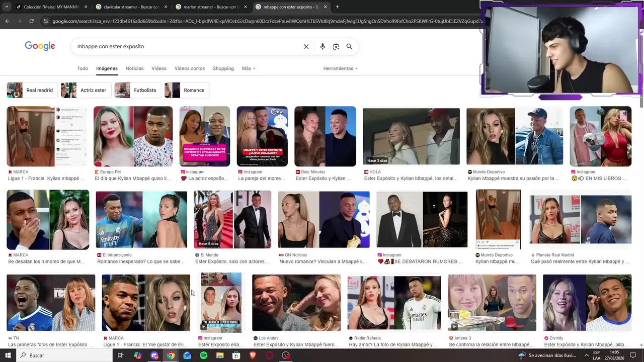Image resolution: width=644 pixels, height=362 pixels.
Task: Open the Divinity image thumbnail
Action: click(587, 303)
